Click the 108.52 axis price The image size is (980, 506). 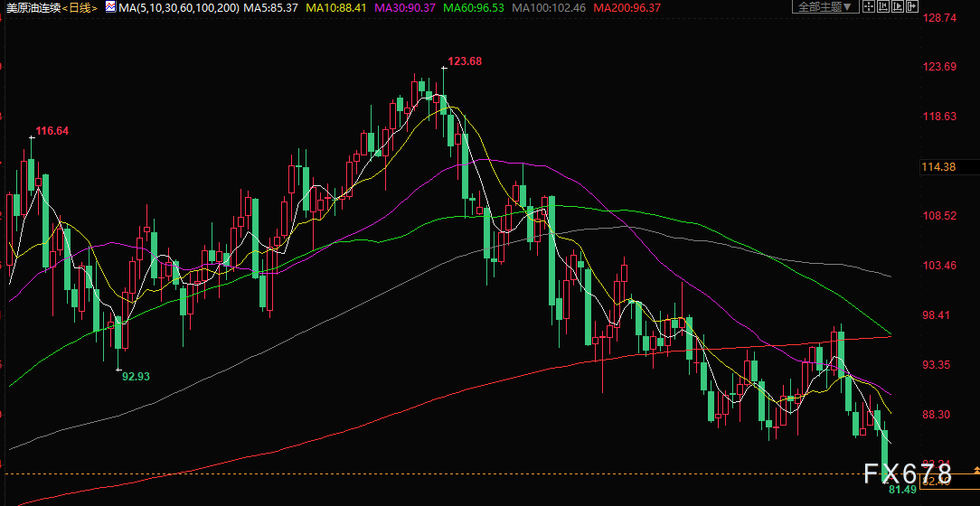point(939,216)
